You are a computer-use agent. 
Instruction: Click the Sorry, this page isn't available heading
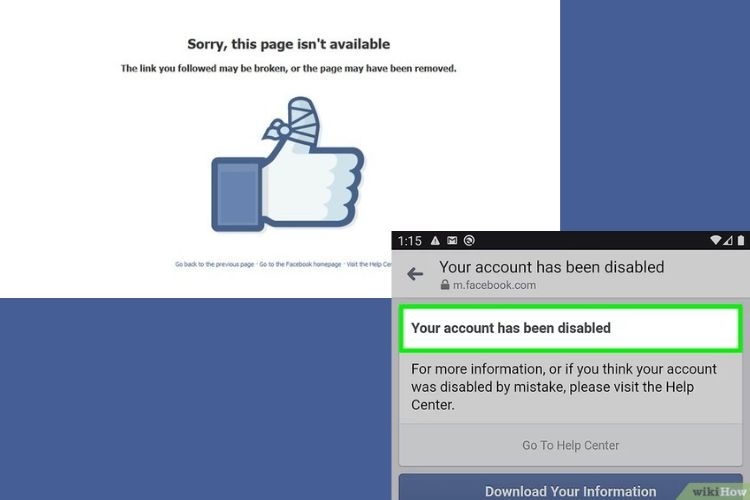pos(288,44)
